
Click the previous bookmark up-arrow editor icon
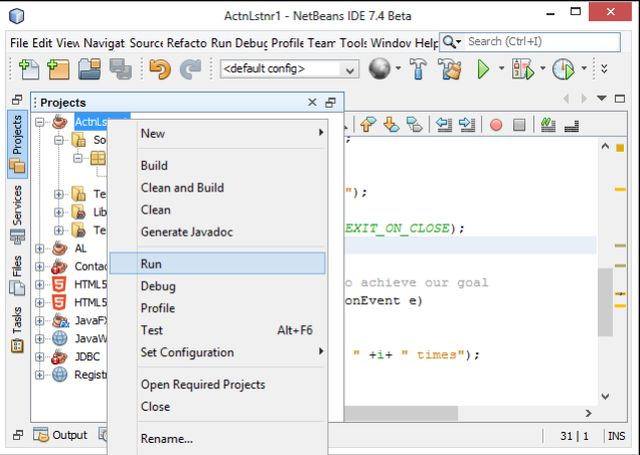368,124
